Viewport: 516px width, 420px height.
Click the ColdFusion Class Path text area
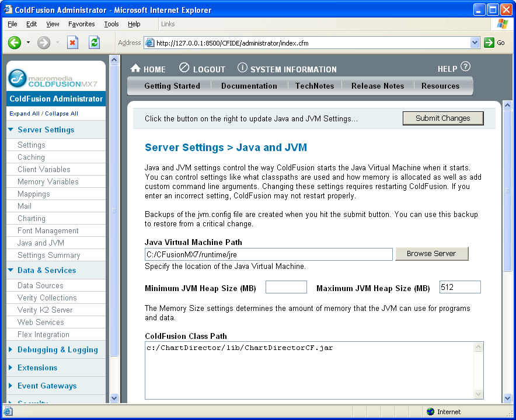pos(314,370)
